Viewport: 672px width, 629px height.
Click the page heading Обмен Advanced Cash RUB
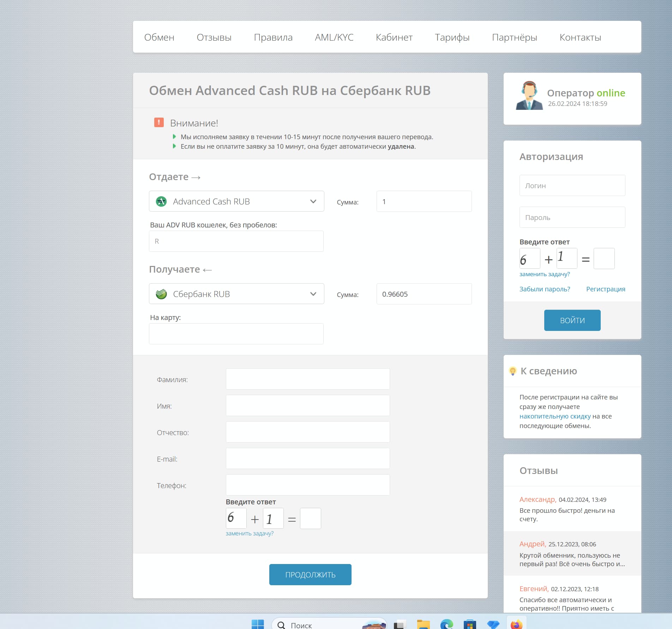290,90
